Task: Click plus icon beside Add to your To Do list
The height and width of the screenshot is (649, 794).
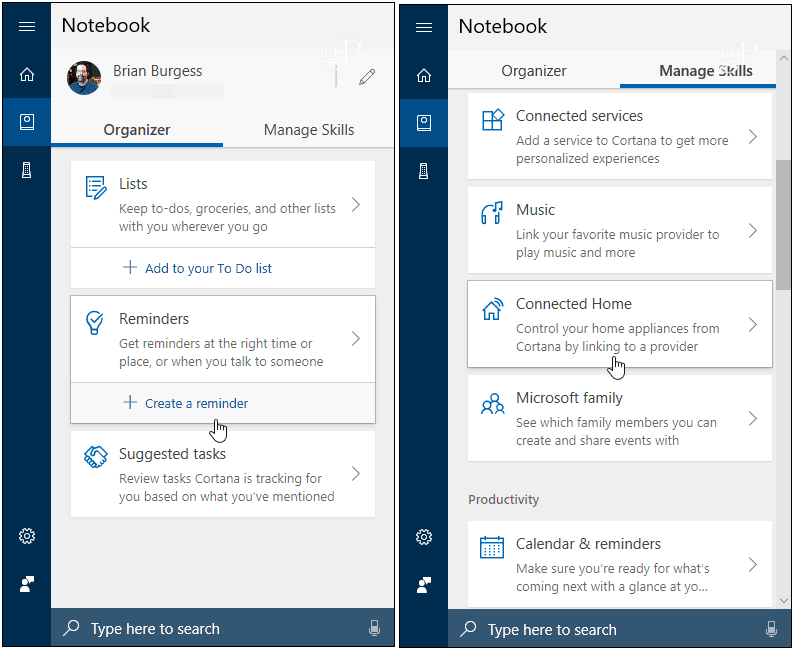Action: coord(130,267)
